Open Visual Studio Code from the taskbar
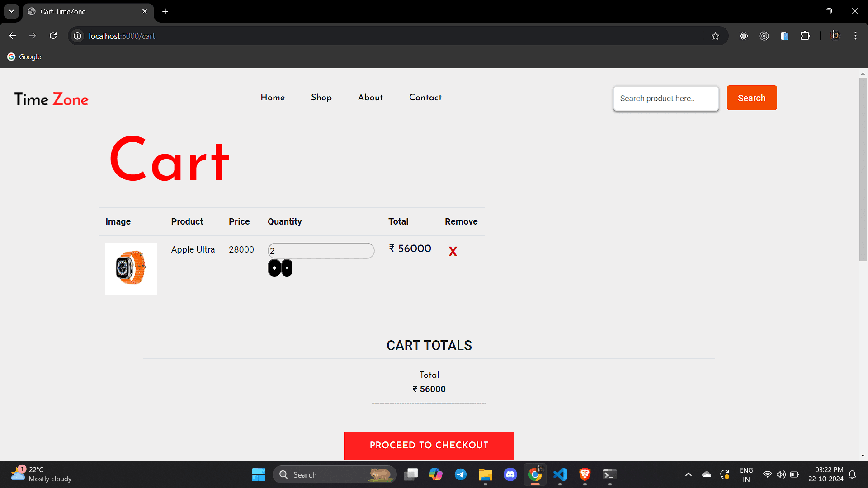868x488 pixels. [x=560, y=474]
